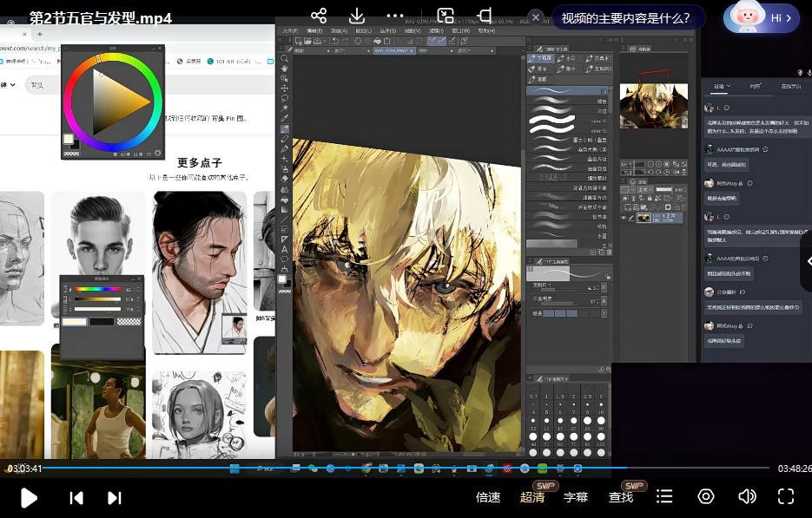This screenshot has width=812, height=518.
Task: Toggle visibility of the top layer in the layers panel
Action: tap(624, 217)
